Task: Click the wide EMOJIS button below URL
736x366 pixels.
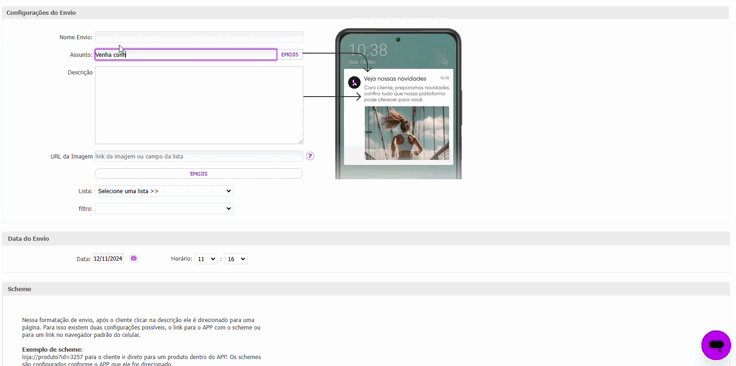Action: point(199,174)
